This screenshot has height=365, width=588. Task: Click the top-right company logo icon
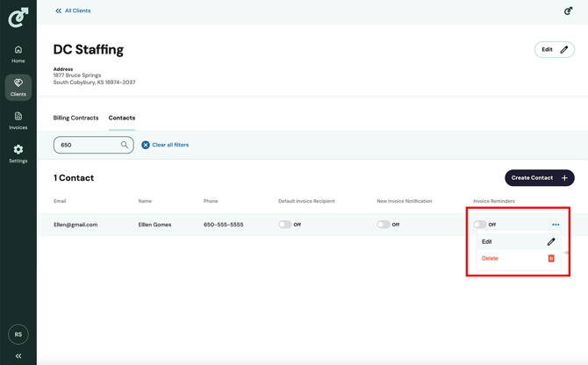pos(568,11)
